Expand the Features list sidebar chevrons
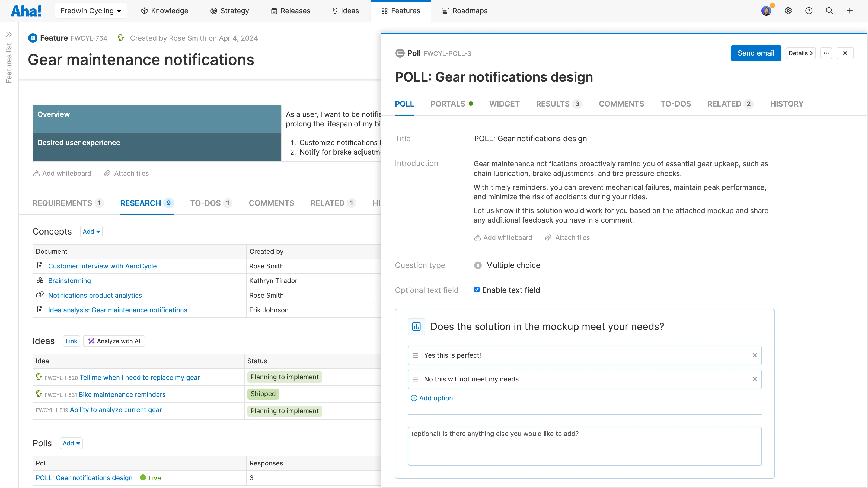 point(9,34)
